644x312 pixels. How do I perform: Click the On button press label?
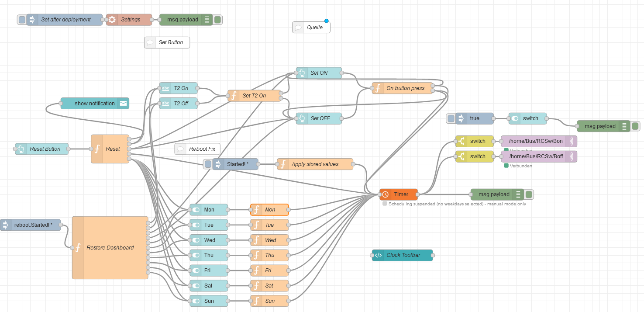click(x=405, y=88)
